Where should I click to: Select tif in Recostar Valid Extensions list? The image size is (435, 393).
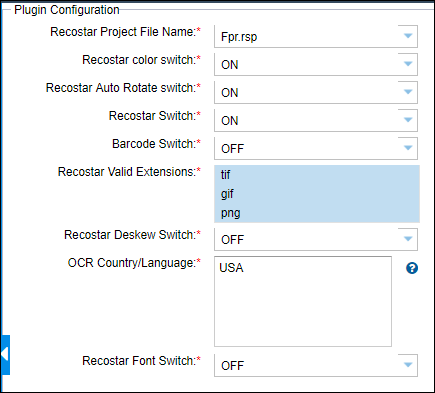click(x=317, y=174)
